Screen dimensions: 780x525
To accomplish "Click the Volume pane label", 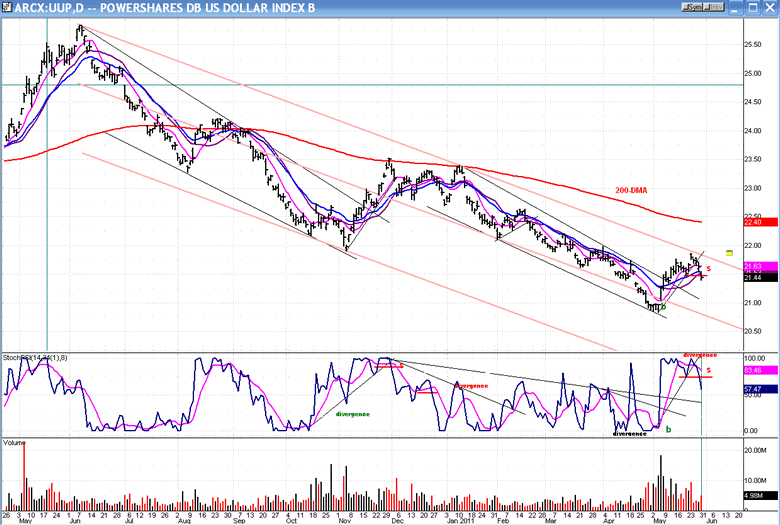I will click(15, 441).
